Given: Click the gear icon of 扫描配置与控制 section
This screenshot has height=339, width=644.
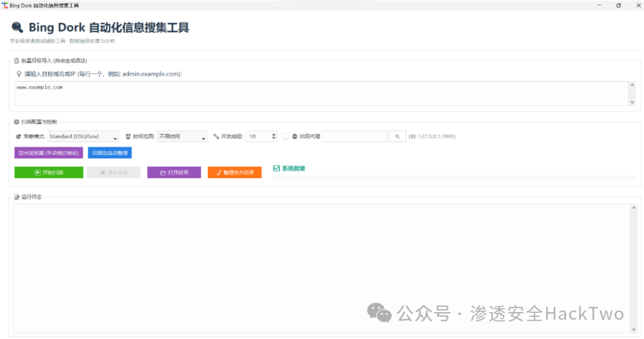Looking at the screenshot, I should tap(17, 122).
